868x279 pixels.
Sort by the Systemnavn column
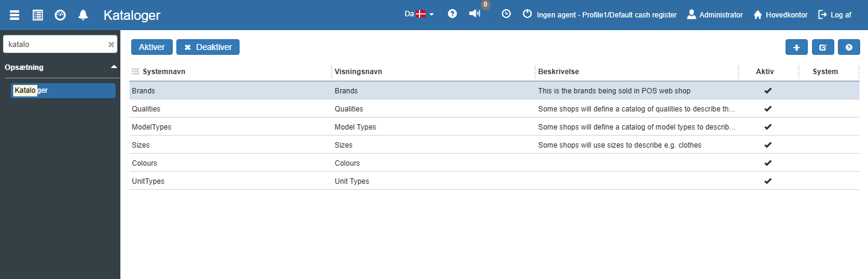pos(164,71)
